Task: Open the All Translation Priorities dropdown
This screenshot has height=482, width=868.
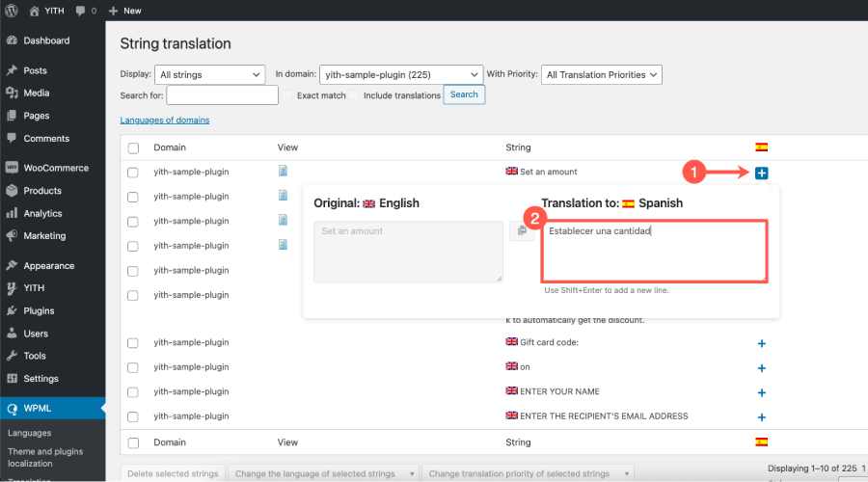Action: (601, 74)
